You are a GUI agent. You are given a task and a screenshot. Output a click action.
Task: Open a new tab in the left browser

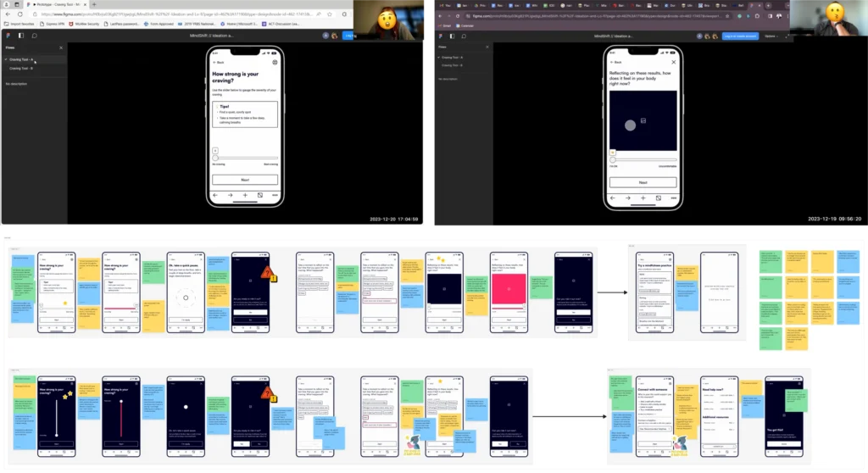(94, 4)
